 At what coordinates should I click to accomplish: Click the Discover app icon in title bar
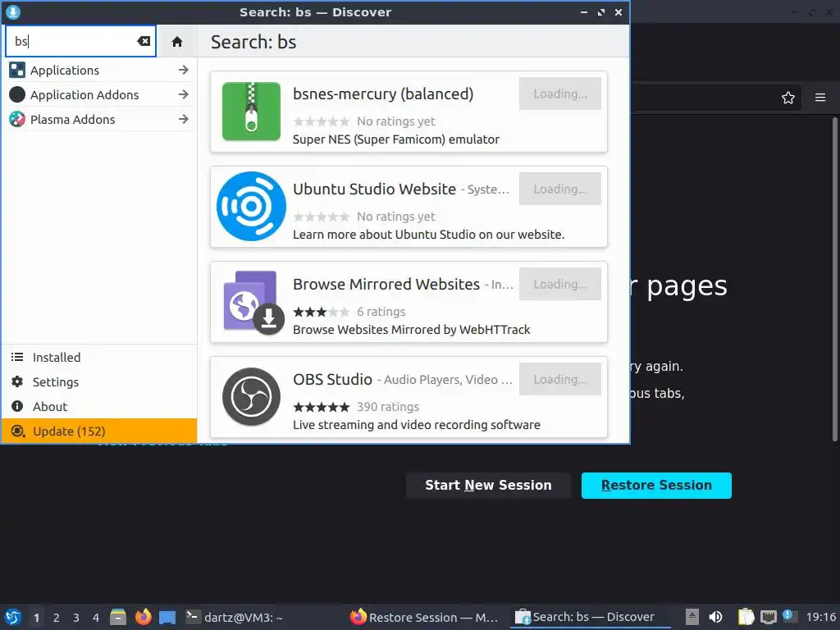(13, 11)
